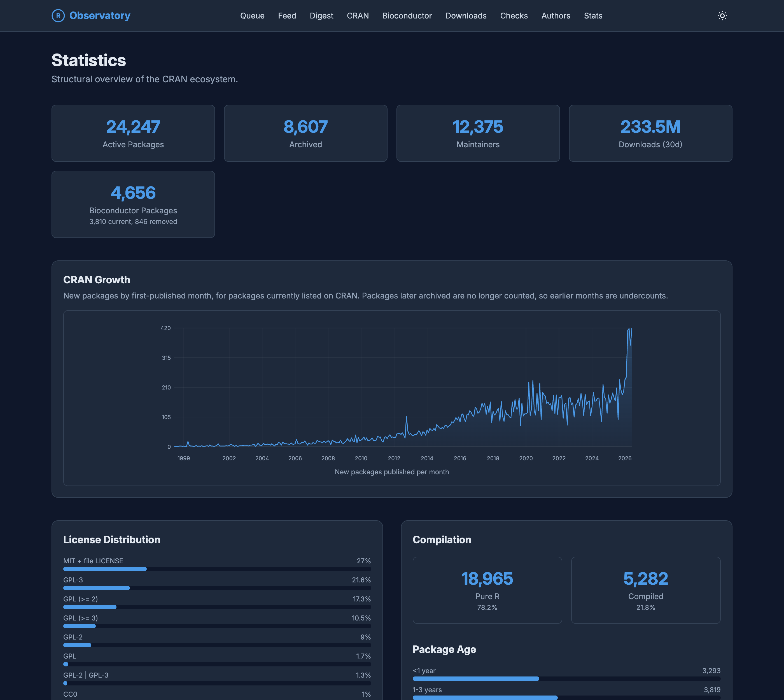Click the 27% value for MIT license
This screenshot has height=700, width=784.
point(363,561)
